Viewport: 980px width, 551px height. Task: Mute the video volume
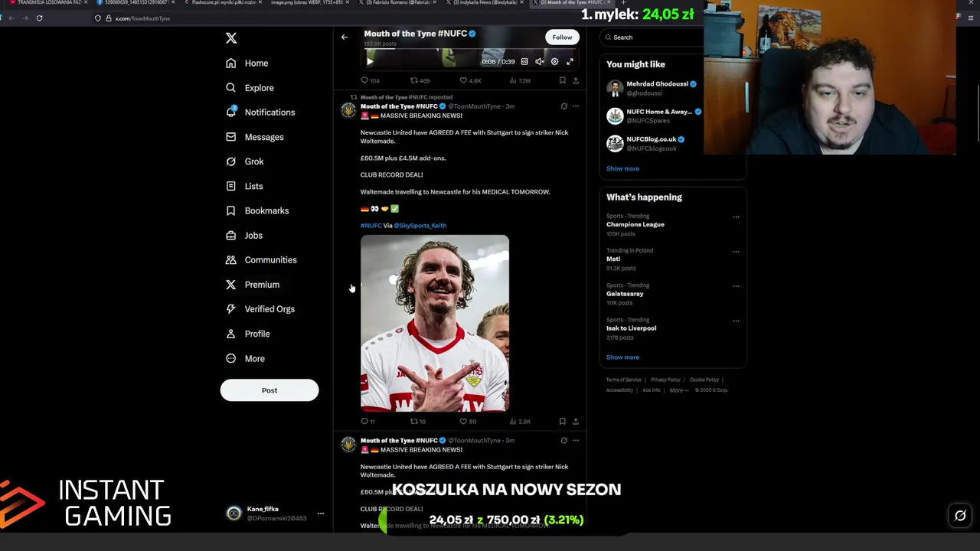tap(540, 61)
